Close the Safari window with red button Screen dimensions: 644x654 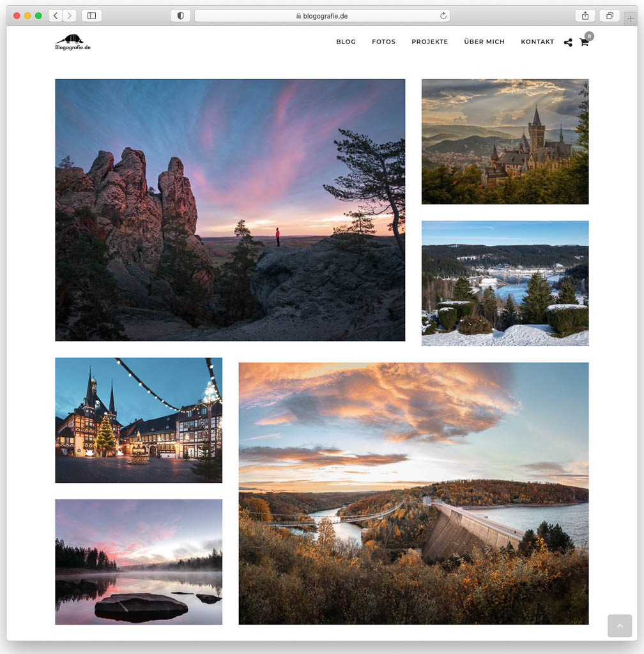point(17,16)
